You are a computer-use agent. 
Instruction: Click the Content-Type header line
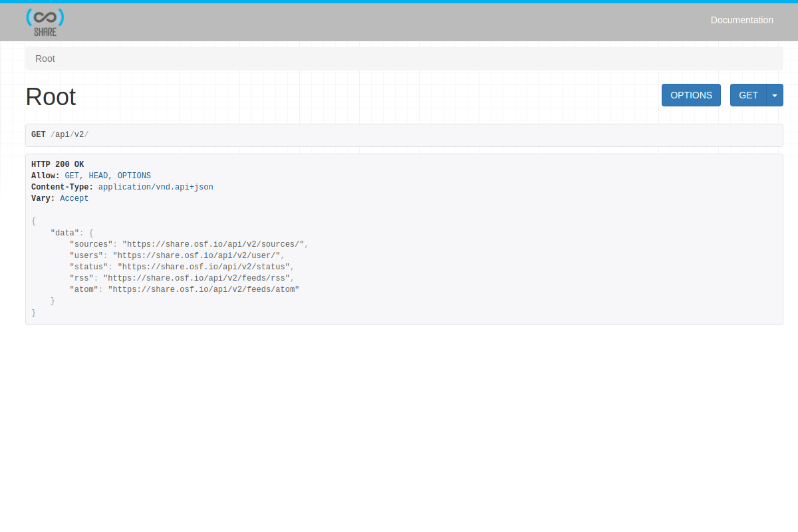[122, 187]
